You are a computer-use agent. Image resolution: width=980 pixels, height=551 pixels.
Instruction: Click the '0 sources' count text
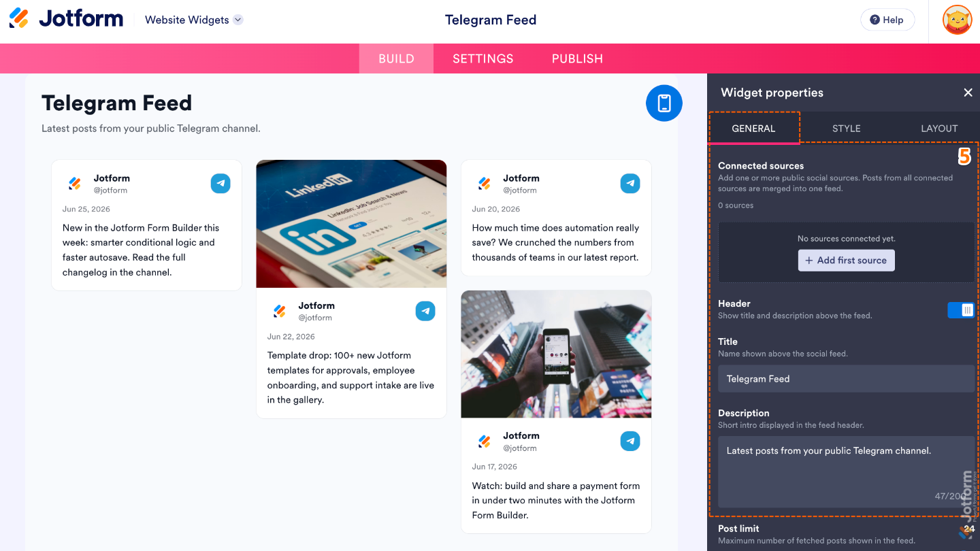click(736, 205)
